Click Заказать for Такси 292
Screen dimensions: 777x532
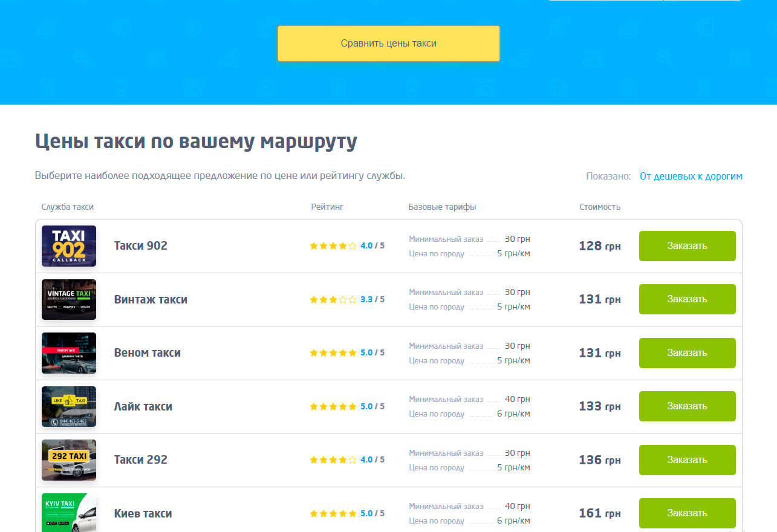688,460
